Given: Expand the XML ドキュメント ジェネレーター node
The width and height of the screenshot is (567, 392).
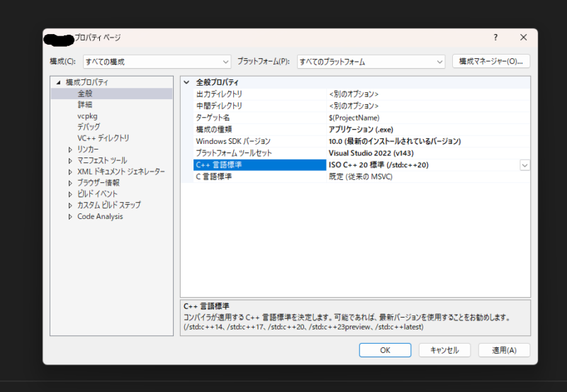Looking at the screenshot, I should 69,172.
